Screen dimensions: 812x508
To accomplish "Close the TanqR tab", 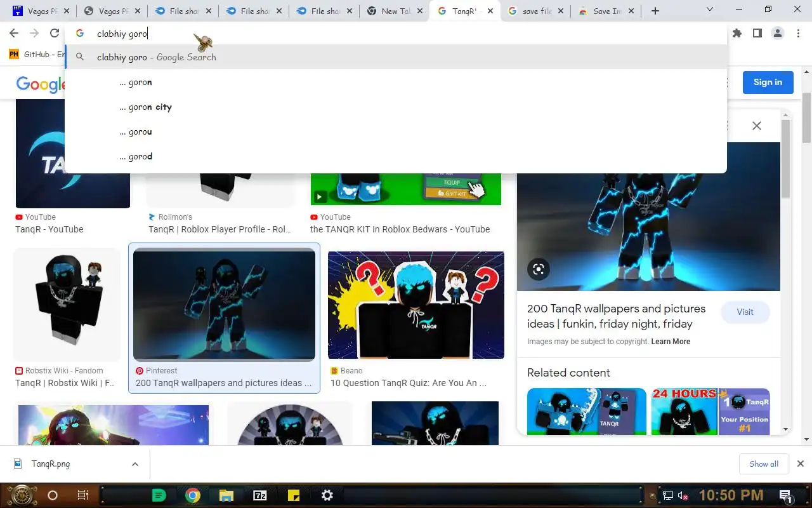I will click(490, 11).
